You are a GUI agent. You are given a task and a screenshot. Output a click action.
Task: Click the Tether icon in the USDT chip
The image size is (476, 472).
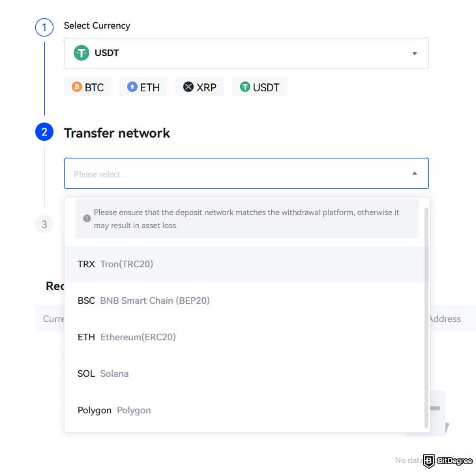245,87
